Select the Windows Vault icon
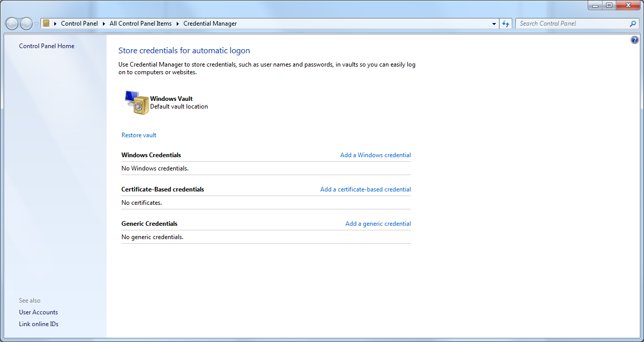The width and height of the screenshot is (644, 342). click(x=136, y=102)
